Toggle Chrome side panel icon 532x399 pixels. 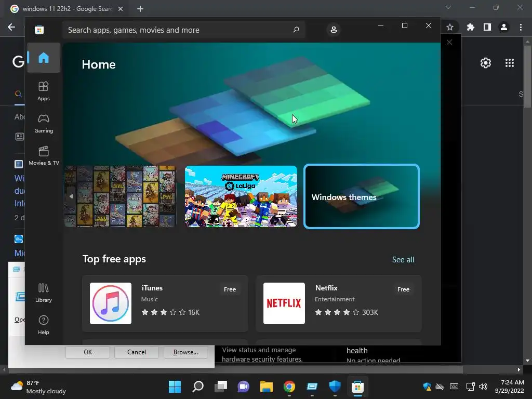click(x=487, y=27)
